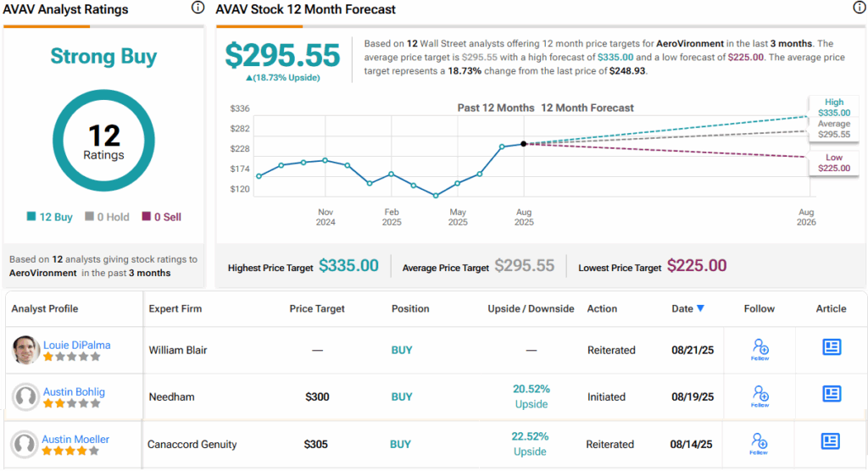This screenshot has height=471, width=868.
Task: Click the High $335.00 forecast label
Action: (834, 107)
